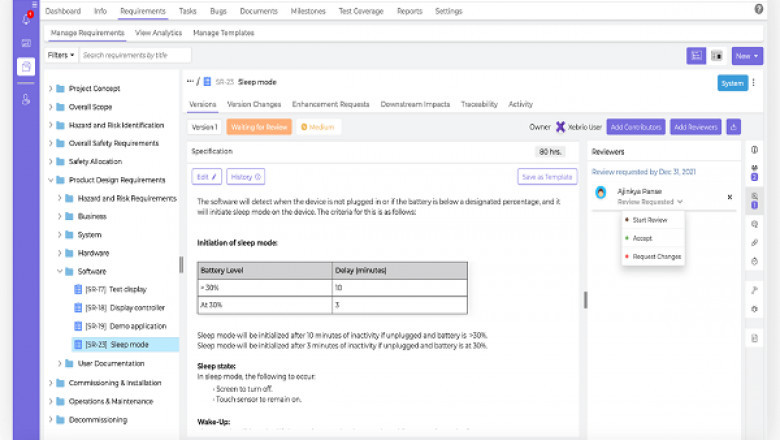This screenshot has height=440, width=780.
Task: Open the notifications bell icon
Action: 26,19
